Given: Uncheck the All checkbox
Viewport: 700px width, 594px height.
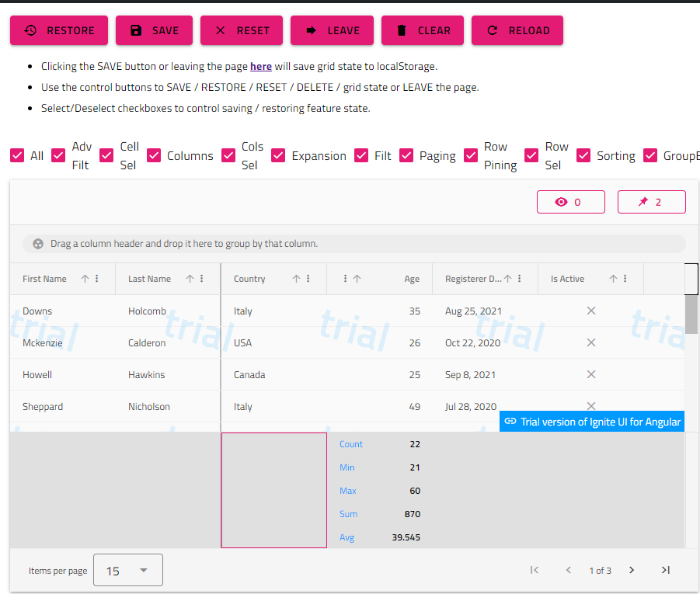Looking at the screenshot, I should coord(17,155).
